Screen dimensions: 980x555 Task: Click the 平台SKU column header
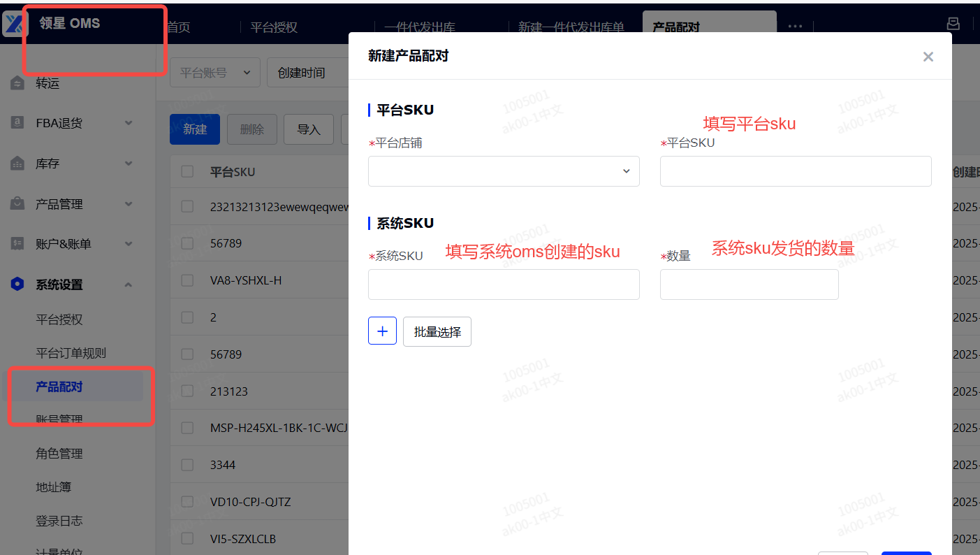(233, 172)
